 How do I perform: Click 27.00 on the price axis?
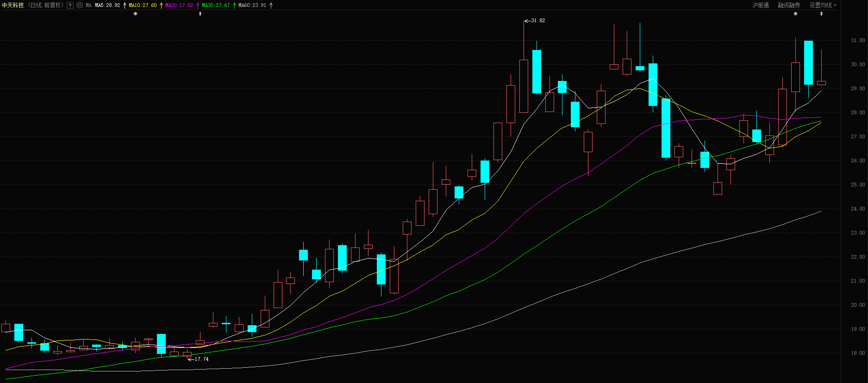coord(858,137)
